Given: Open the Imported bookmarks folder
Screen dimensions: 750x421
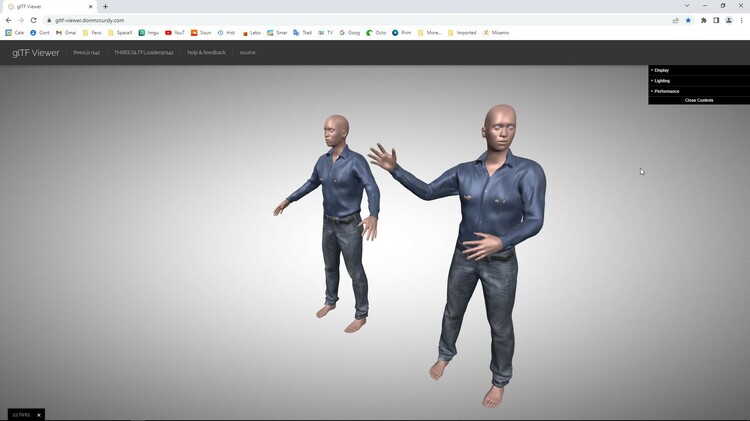Looking at the screenshot, I should coord(463,32).
